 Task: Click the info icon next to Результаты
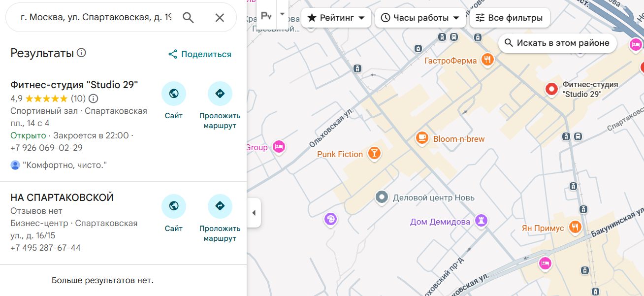(x=82, y=53)
